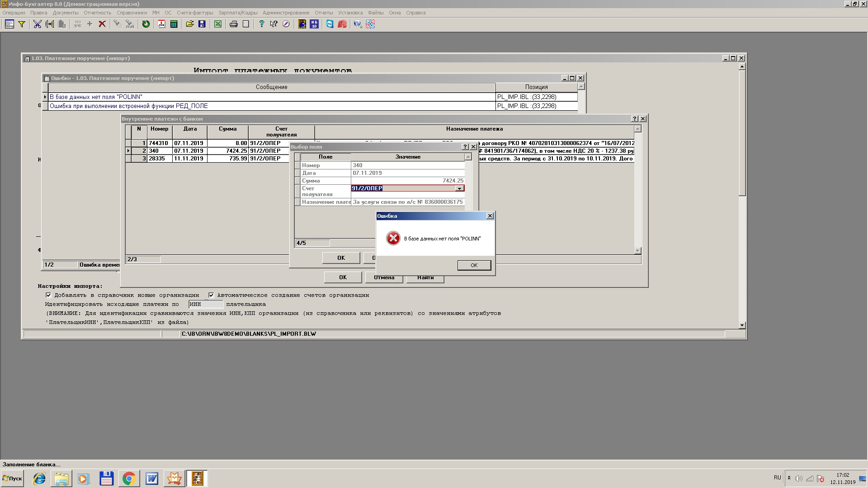Click the Дата value 07.11.2019 in field list
This screenshot has height=488, width=868.
tap(408, 173)
